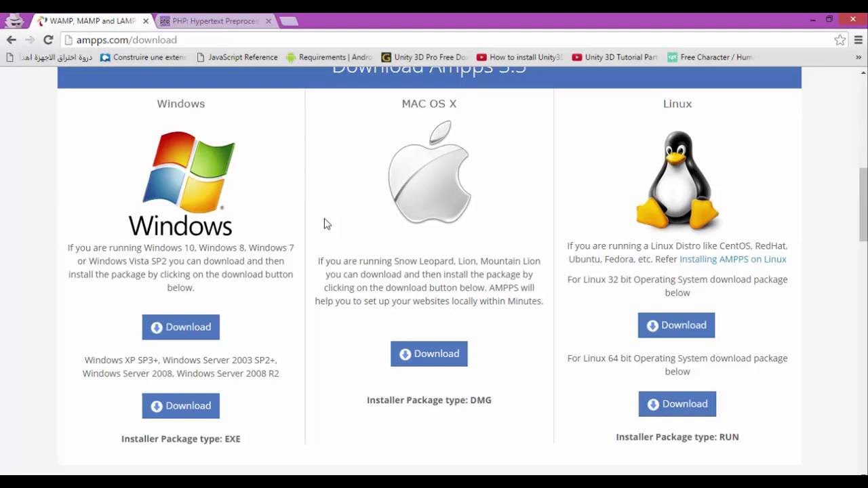Open the Free Character bookmark
This screenshot has height=488, width=868.
710,58
